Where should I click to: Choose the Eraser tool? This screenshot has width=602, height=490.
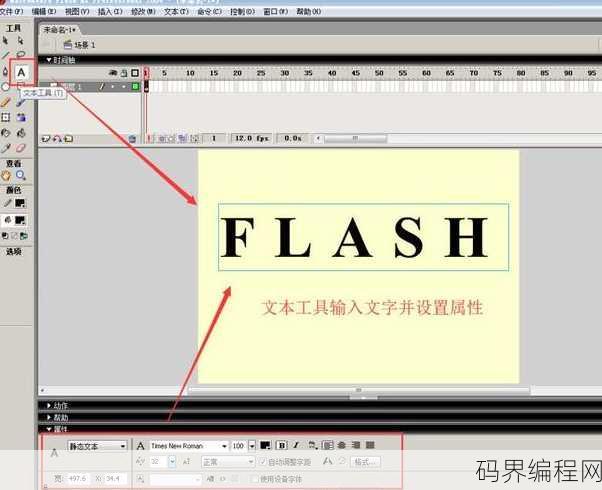click(x=21, y=148)
